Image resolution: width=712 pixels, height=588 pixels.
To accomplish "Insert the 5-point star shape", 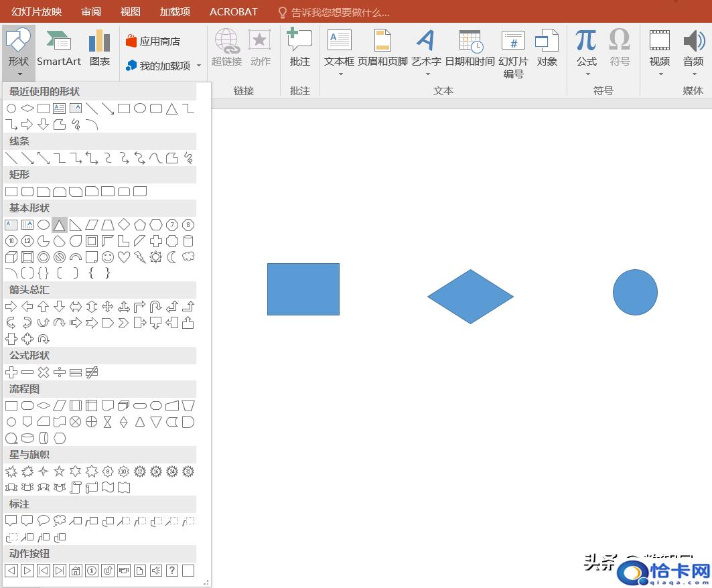I will tap(60, 471).
